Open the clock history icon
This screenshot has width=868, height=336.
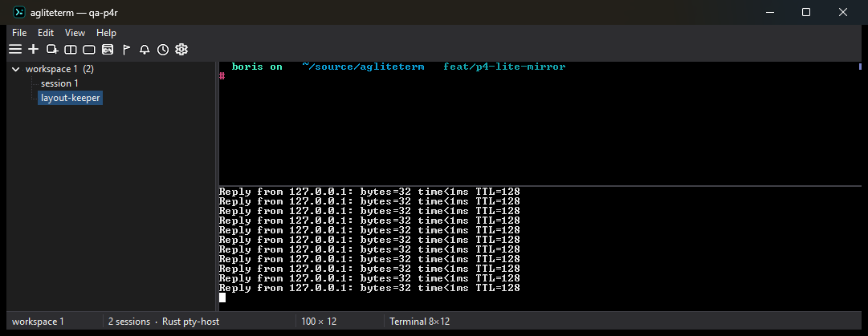[163, 50]
